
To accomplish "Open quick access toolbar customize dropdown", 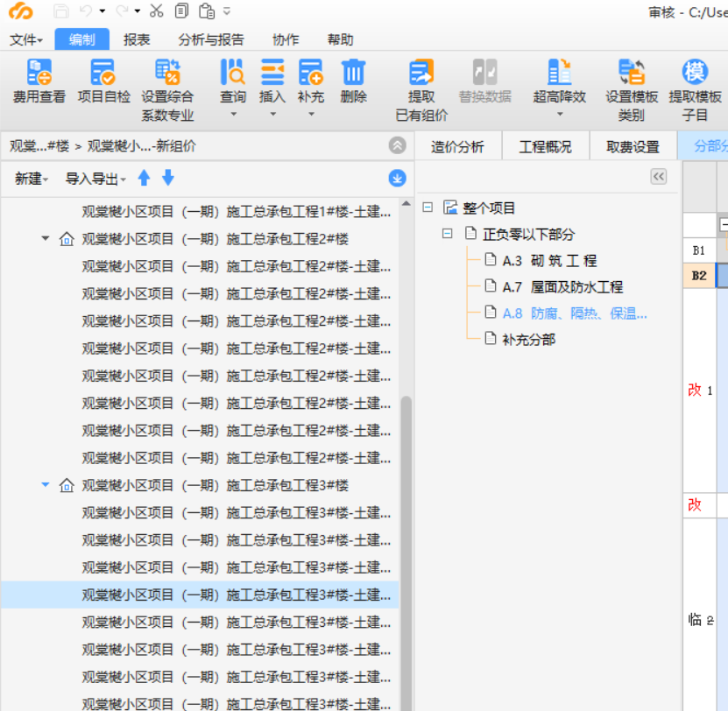I will point(227,11).
